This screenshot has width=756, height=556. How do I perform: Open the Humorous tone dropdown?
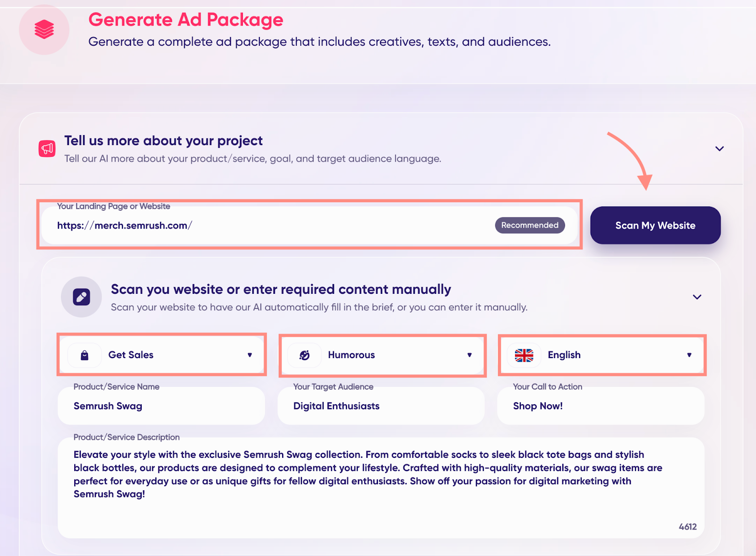pos(469,355)
